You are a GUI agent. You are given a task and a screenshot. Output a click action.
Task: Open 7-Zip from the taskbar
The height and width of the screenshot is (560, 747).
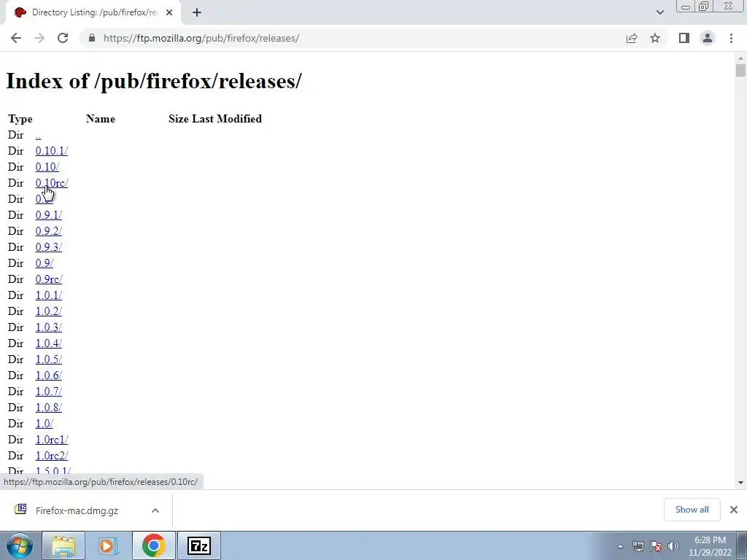[x=199, y=545]
